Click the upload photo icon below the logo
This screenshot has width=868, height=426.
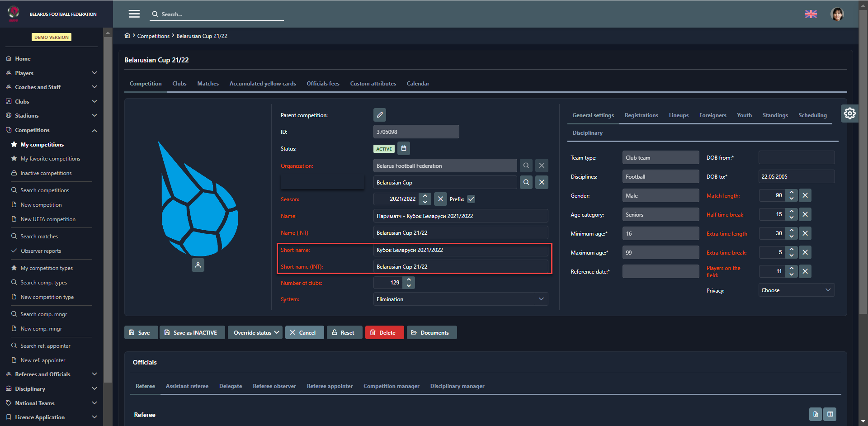pos(198,265)
